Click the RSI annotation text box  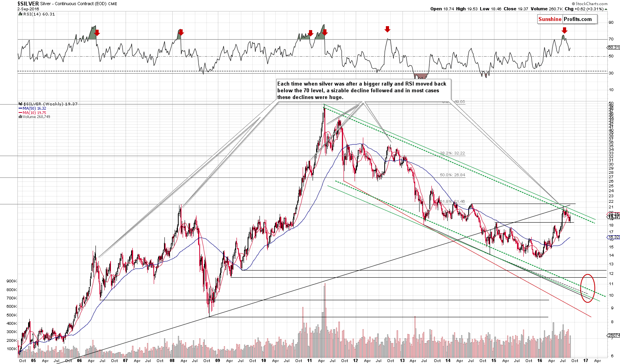pyautogui.click(x=363, y=90)
